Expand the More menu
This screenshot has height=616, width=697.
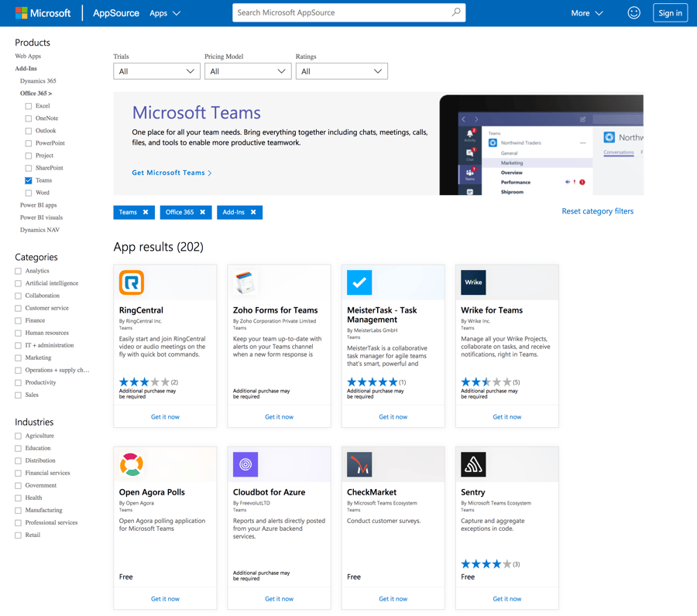tap(586, 12)
